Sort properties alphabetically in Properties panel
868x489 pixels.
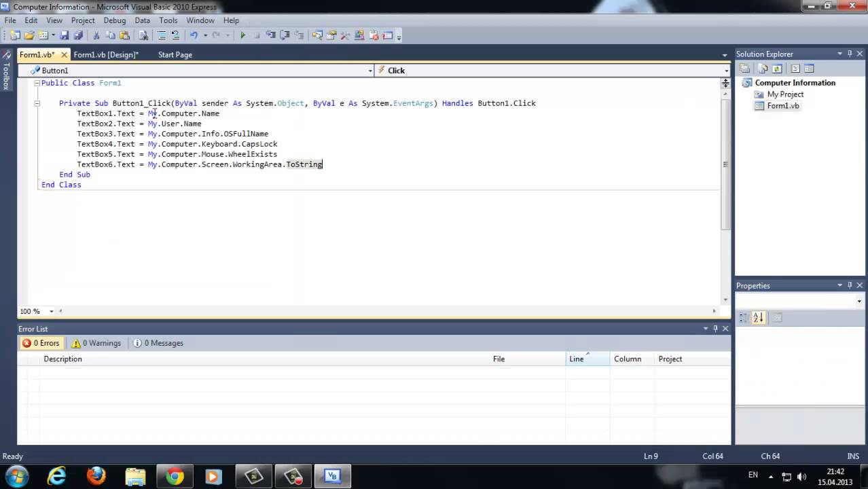click(x=759, y=317)
